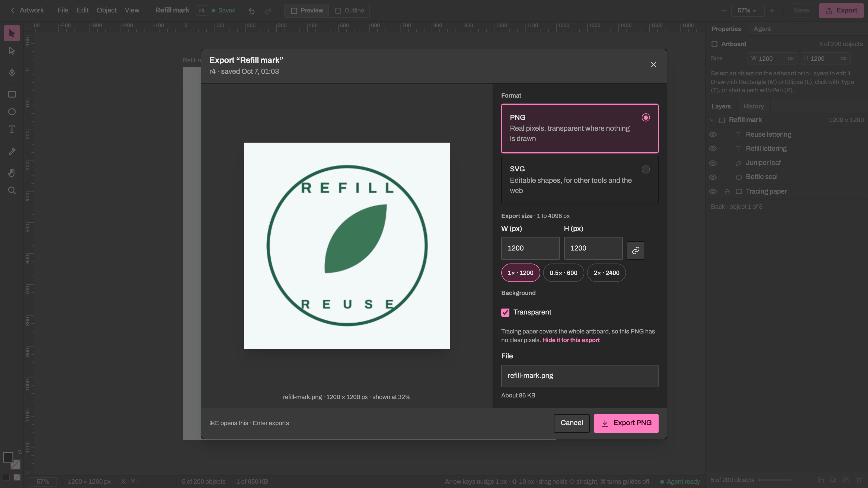Toggle the width-height link icon
Image resolution: width=868 pixels, height=488 pixels.
(636, 250)
